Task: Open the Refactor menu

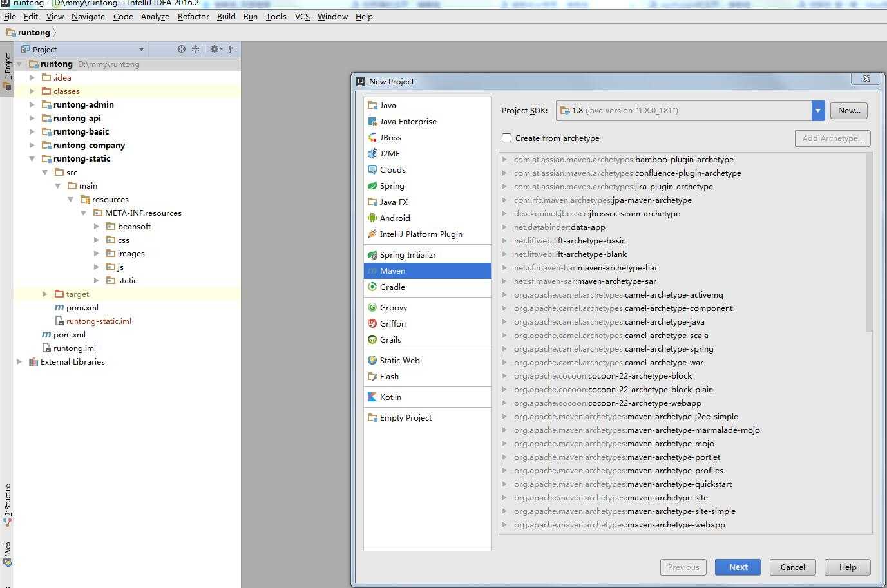Action: pos(193,17)
